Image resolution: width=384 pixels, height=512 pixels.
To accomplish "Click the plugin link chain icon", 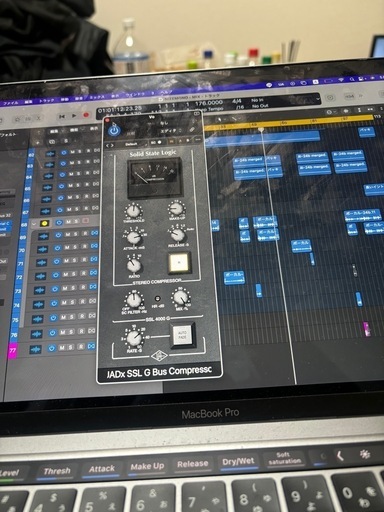I will coord(192,129).
